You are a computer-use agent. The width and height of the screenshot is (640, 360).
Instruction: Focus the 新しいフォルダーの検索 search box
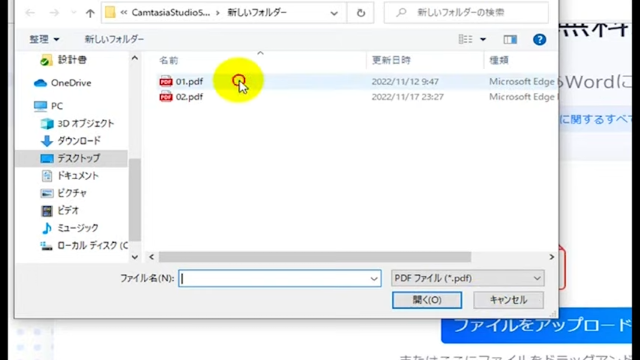466,13
